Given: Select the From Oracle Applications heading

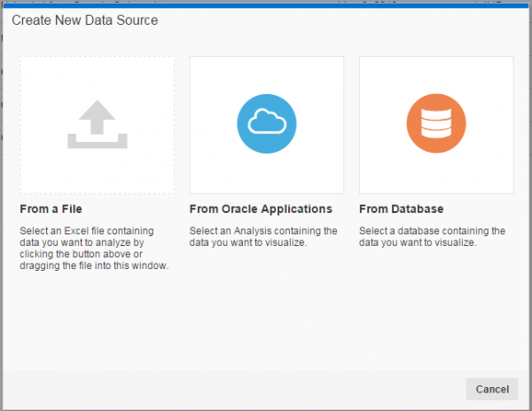Looking at the screenshot, I should point(261,209).
